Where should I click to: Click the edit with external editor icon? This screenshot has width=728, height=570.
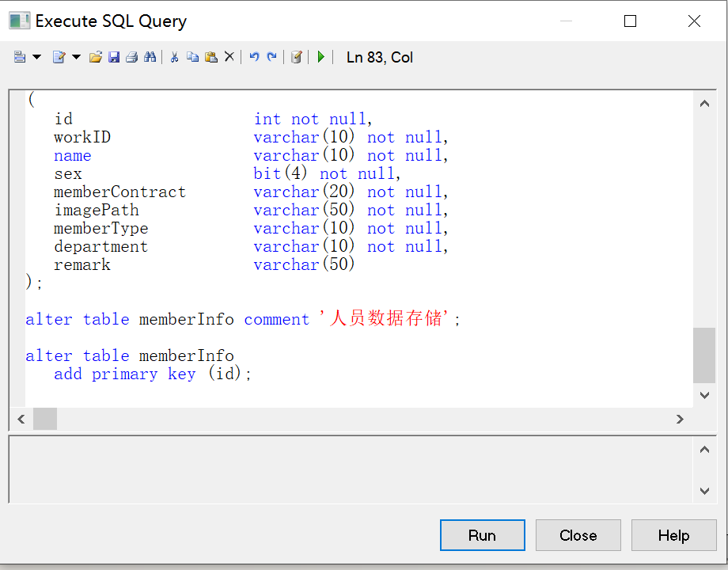(x=59, y=57)
